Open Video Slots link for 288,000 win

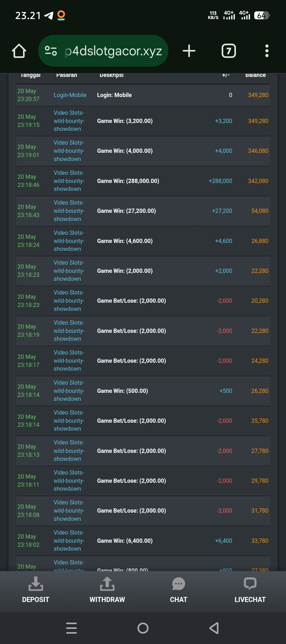(x=69, y=181)
